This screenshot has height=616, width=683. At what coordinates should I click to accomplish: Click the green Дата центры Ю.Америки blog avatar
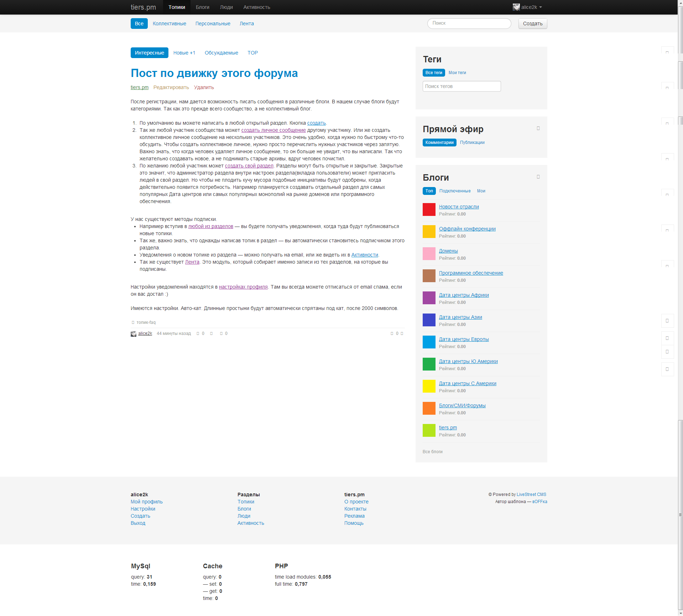click(429, 364)
